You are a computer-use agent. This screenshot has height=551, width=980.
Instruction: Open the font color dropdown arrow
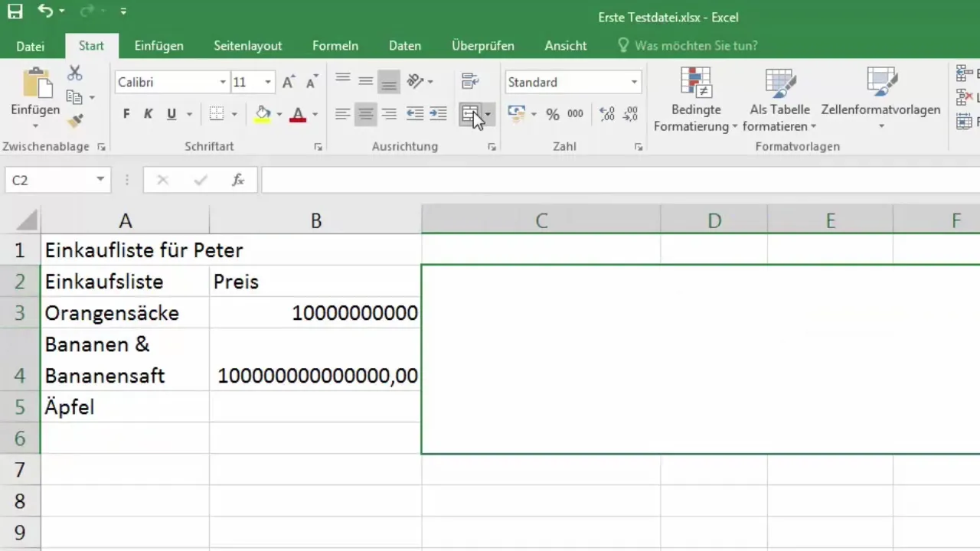coord(315,115)
